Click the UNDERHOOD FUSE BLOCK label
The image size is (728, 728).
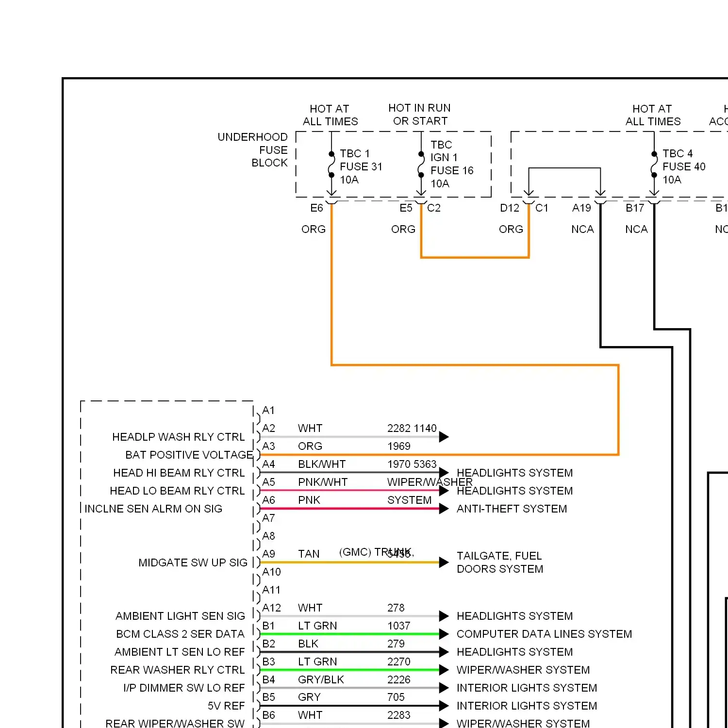(x=252, y=150)
